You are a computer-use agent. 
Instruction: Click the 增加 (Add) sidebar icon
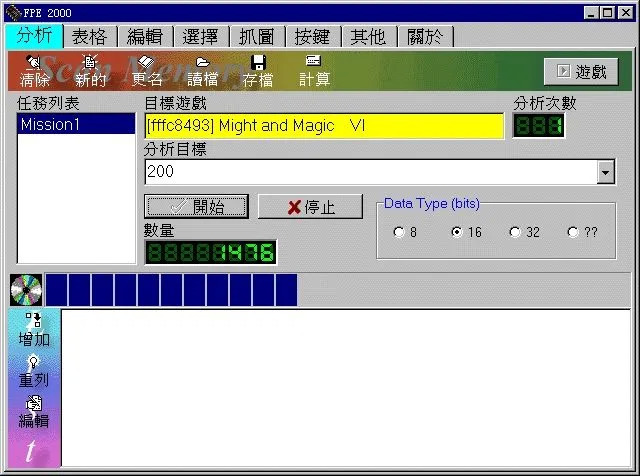point(34,330)
